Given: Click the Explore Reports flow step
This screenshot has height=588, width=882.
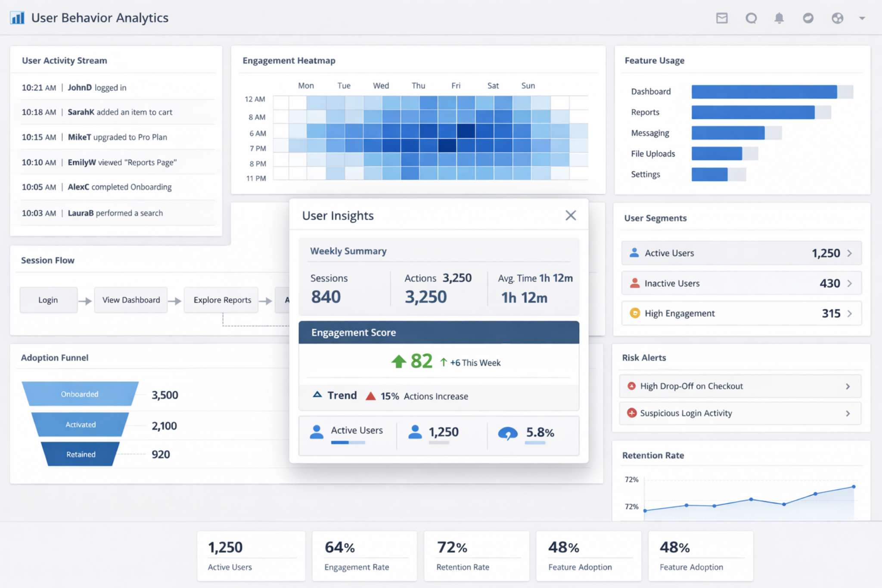Looking at the screenshot, I should click(221, 300).
